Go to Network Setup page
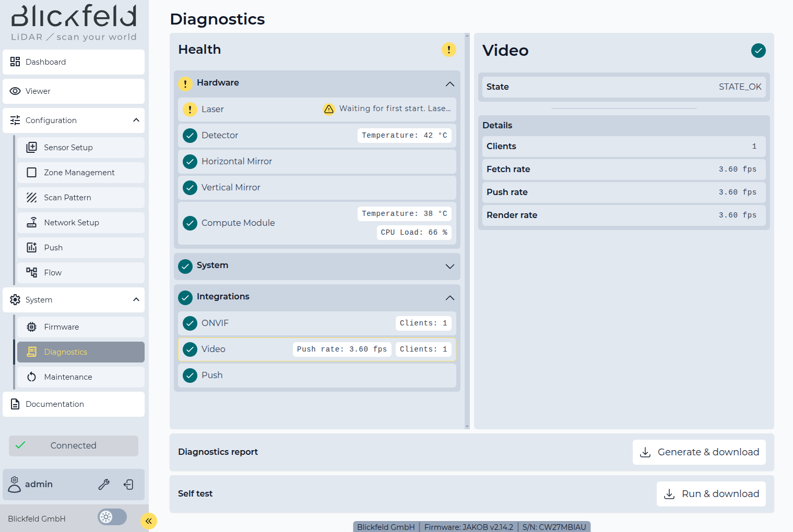This screenshot has width=793, height=532. (x=72, y=223)
